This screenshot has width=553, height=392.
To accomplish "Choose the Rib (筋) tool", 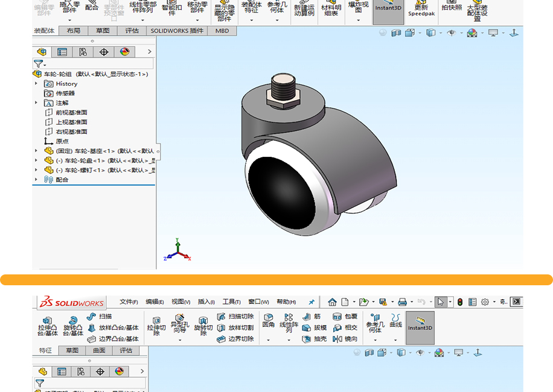I will pyautogui.click(x=312, y=316).
